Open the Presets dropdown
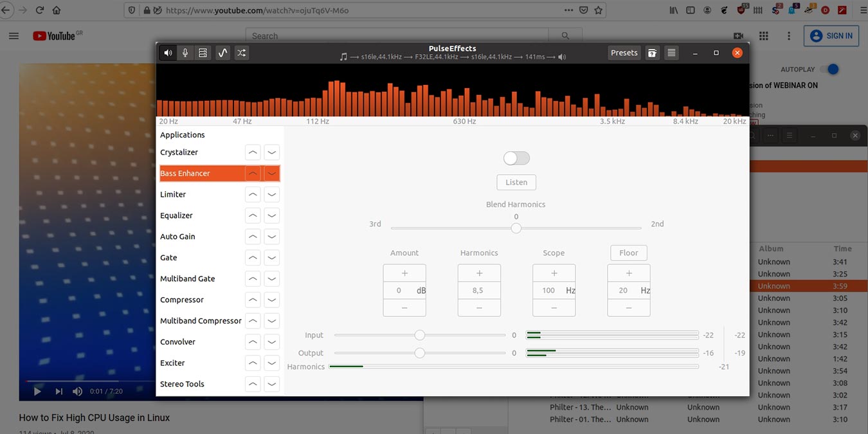 point(624,52)
